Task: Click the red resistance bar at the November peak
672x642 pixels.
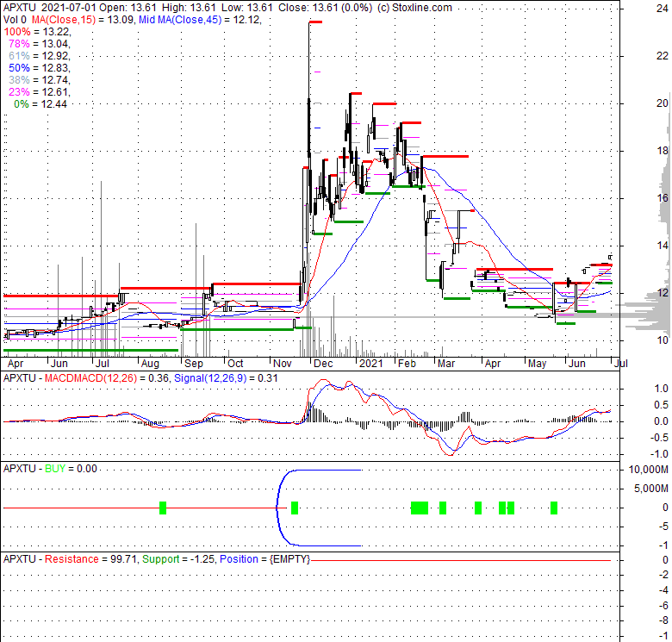Action: (315, 22)
